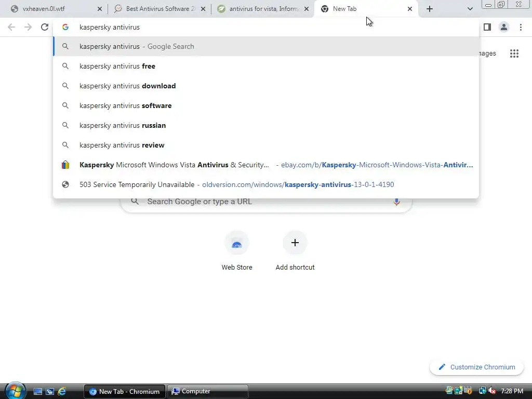Open the side panel icon
532x399 pixels.
(487, 27)
